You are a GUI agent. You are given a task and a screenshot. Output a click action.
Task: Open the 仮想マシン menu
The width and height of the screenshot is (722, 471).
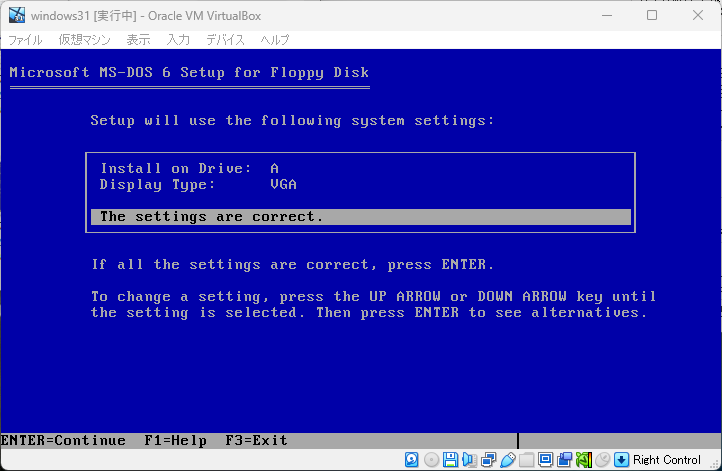[x=85, y=40]
